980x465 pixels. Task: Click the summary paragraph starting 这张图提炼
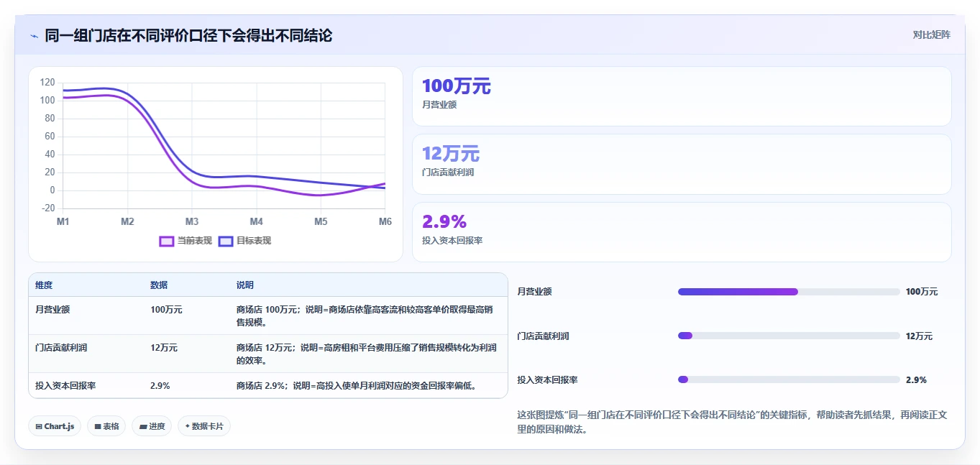732,423
